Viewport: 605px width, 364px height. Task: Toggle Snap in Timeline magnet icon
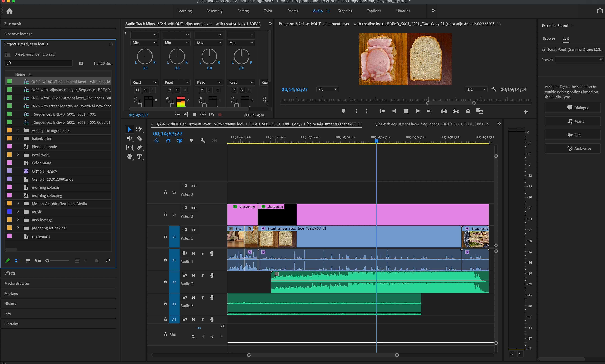pos(168,140)
